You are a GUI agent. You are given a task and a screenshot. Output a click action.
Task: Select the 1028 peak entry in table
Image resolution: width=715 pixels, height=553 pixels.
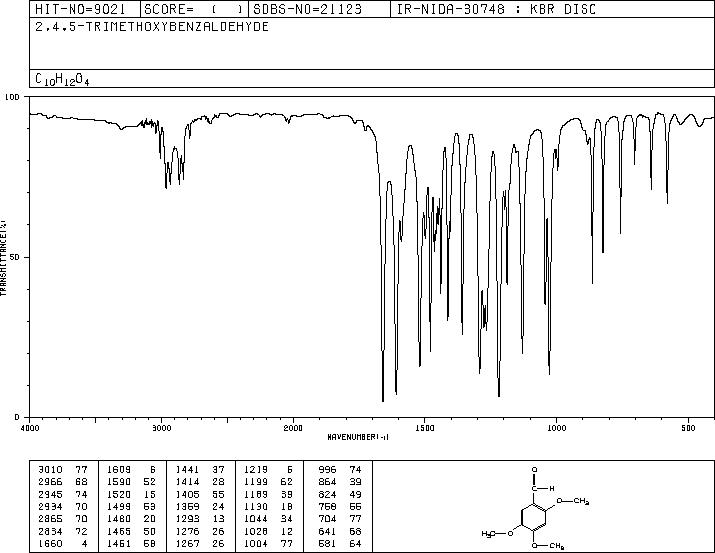(268, 532)
